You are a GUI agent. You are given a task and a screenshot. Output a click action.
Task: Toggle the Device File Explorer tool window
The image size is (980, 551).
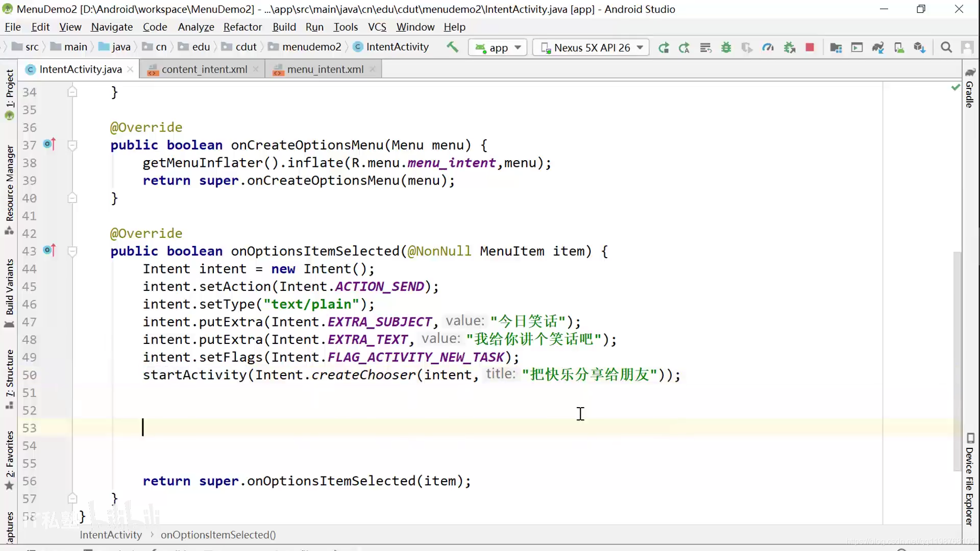point(970,480)
